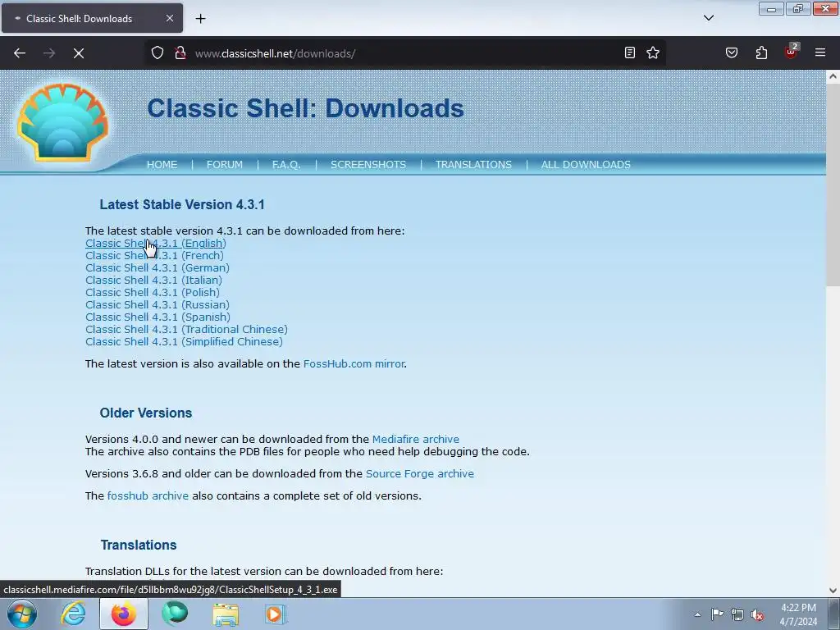Launch the media player taskbar icon

coord(276,614)
